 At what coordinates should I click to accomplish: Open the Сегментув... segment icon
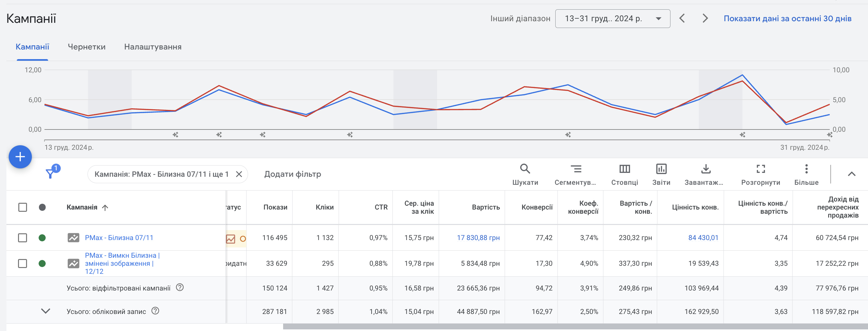[576, 169]
